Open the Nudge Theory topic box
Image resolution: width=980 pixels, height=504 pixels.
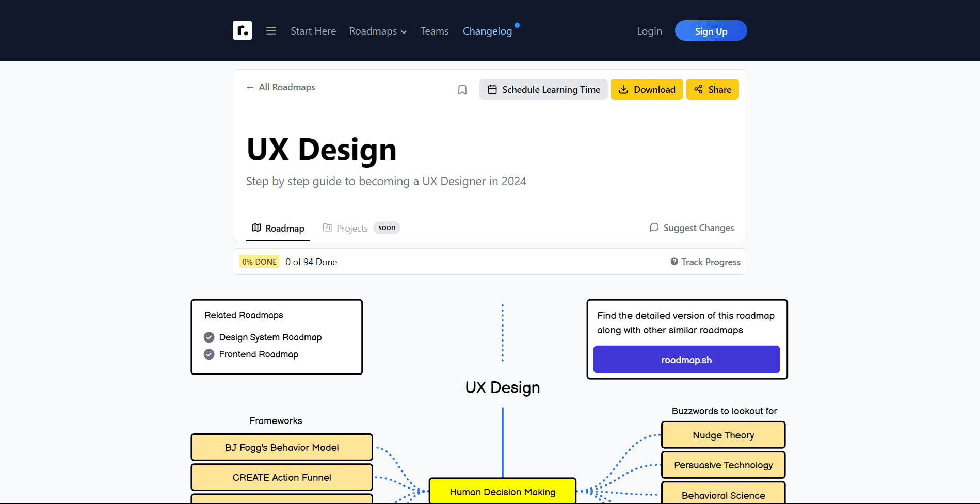(x=723, y=435)
